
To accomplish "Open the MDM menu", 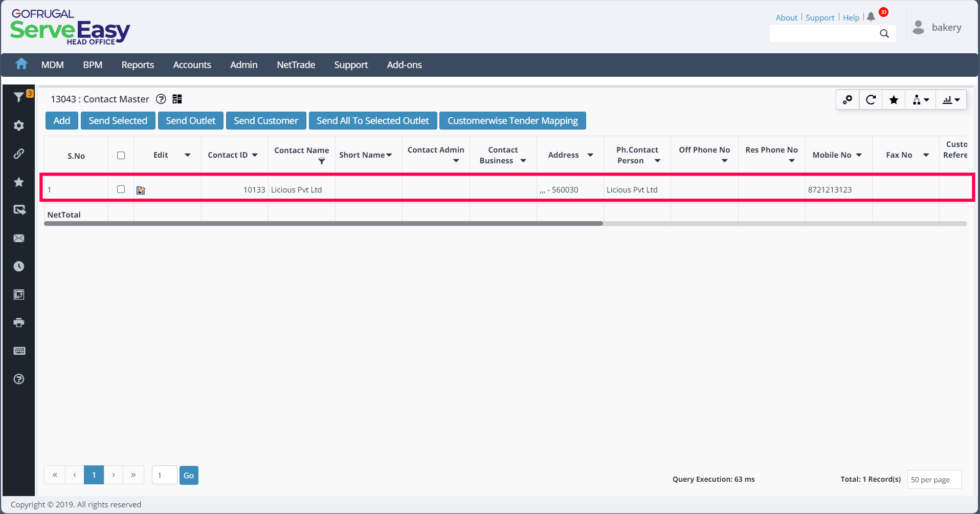I will [53, 65].
